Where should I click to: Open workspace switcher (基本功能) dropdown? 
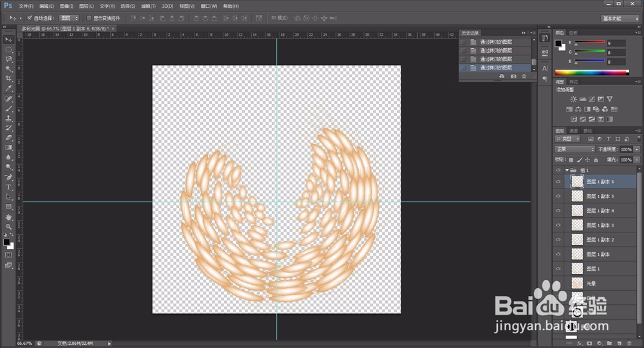pyautogui.click(x=620, y=19)
